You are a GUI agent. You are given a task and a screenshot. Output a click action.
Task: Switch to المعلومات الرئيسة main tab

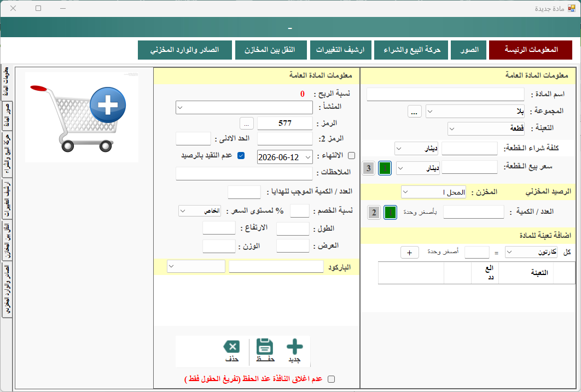(531, 50)
